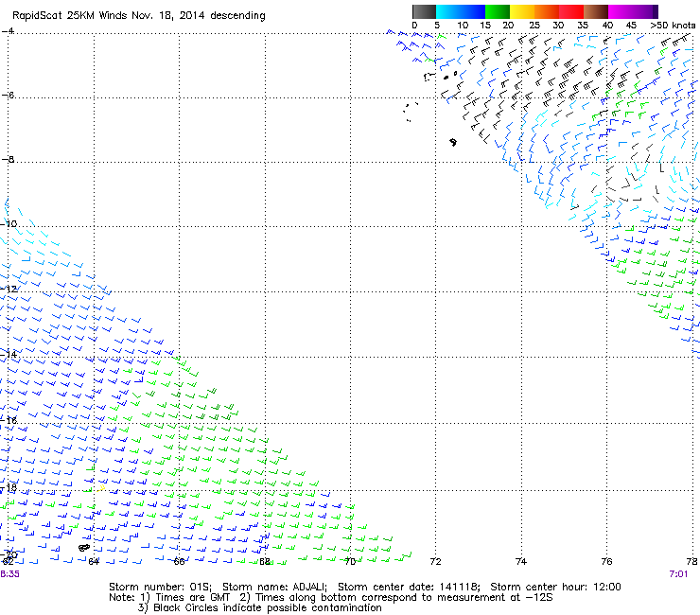Click the 'Times are GMT' note

(192, 598)
